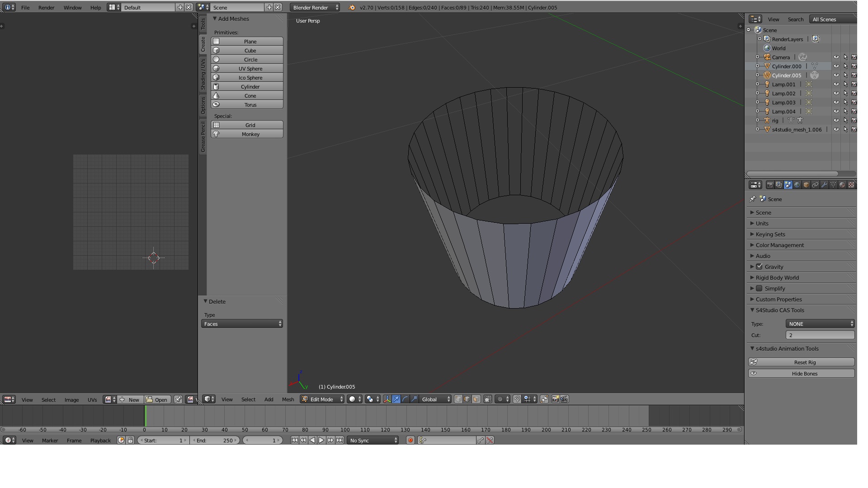The height and width of the screenshot is (488, 868).
Task: Click OpenGL render animation clapper icon
Action: pyautogui.click(x=564, y=399)
